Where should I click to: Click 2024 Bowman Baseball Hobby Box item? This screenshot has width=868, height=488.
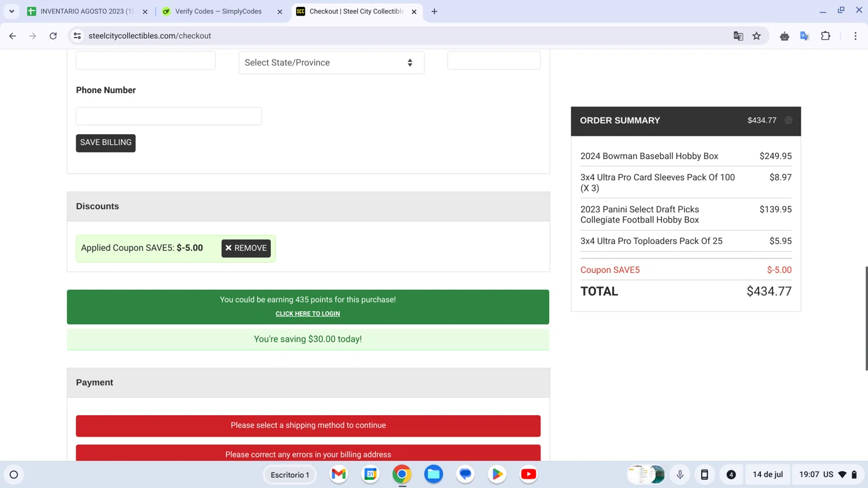(x=649, y=156)
